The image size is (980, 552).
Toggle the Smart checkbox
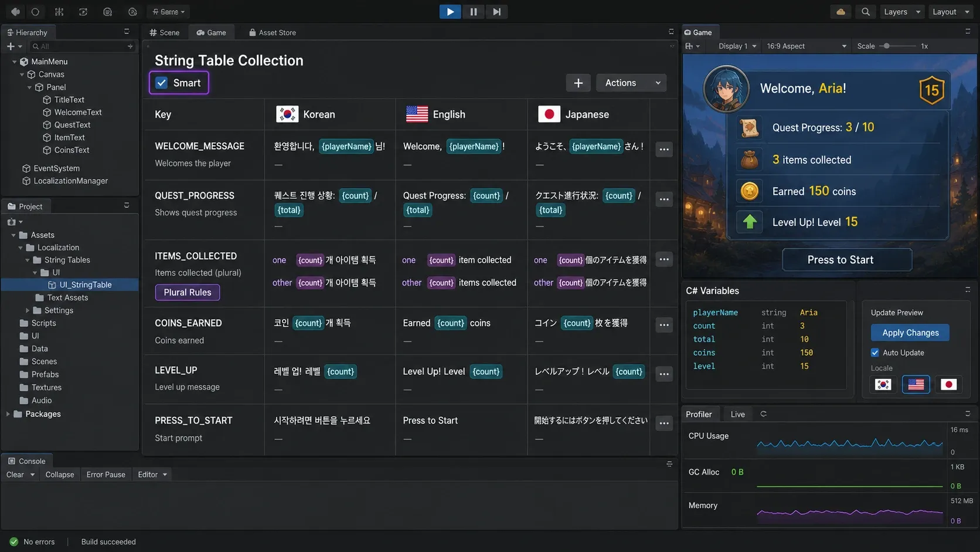pos(162,83)
